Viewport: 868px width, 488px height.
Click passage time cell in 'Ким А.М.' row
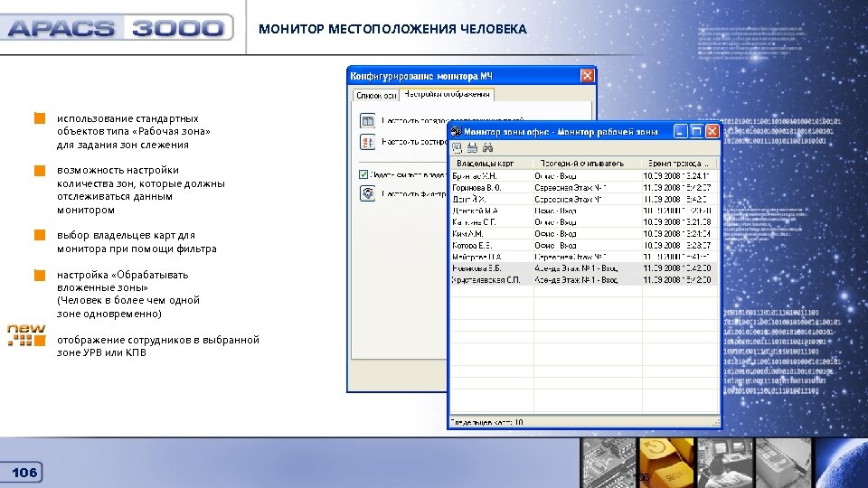[680, 233]
